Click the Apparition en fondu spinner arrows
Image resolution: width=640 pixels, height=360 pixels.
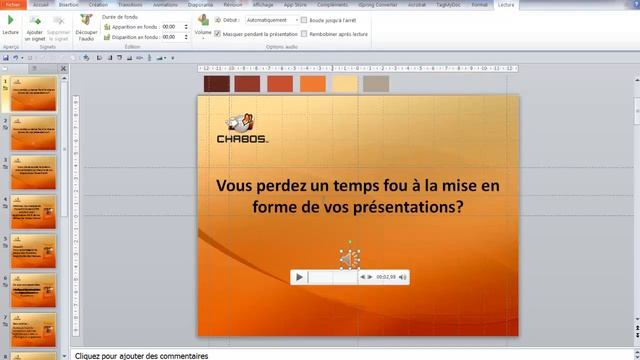(x=186, y=27)
